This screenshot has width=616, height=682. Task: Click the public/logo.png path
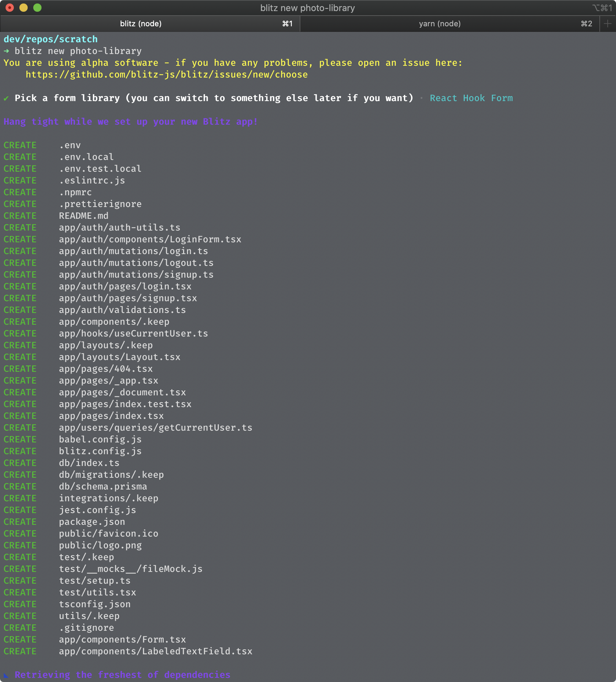pos(100,545)
